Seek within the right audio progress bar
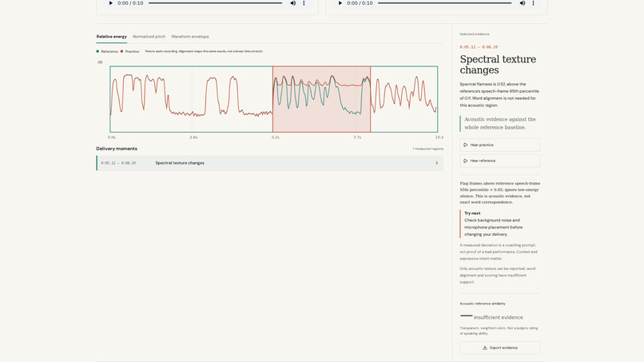Image resolution: width=644 pixels, height=362 pixels. click(445, 3)
